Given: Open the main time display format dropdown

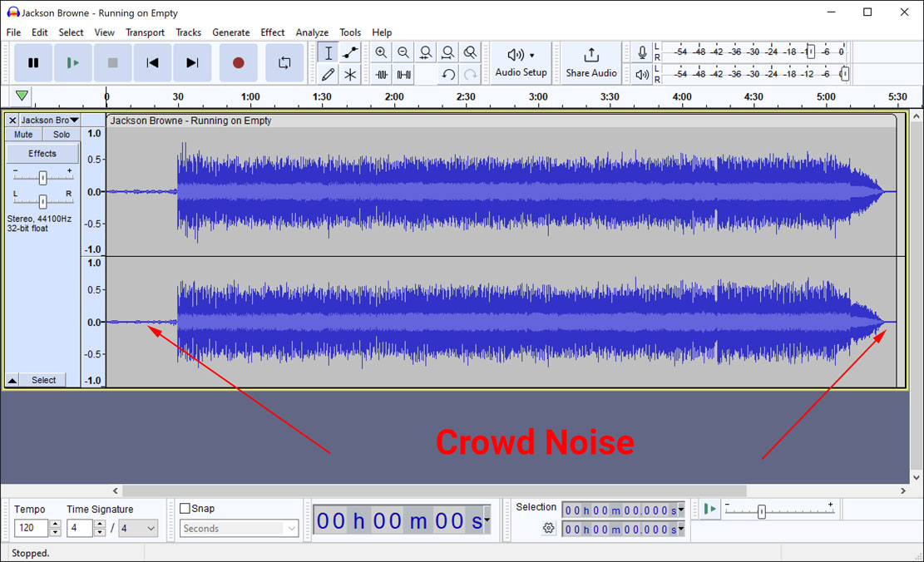Looking at the screenshot, I should [487, 520].
